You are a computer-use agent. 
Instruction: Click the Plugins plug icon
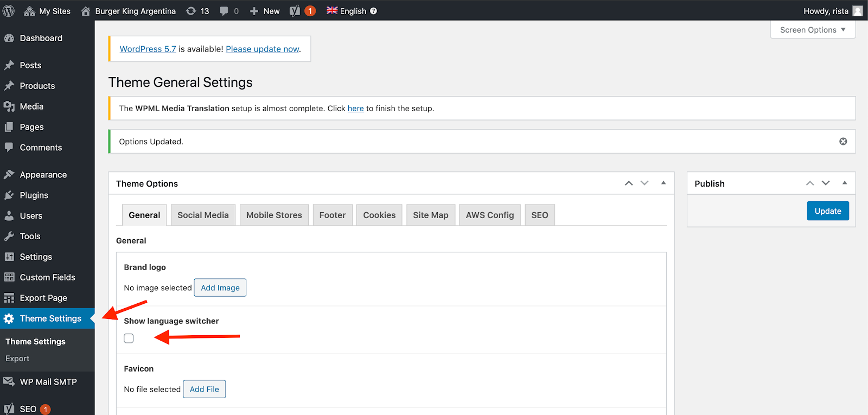click(9, 195)
